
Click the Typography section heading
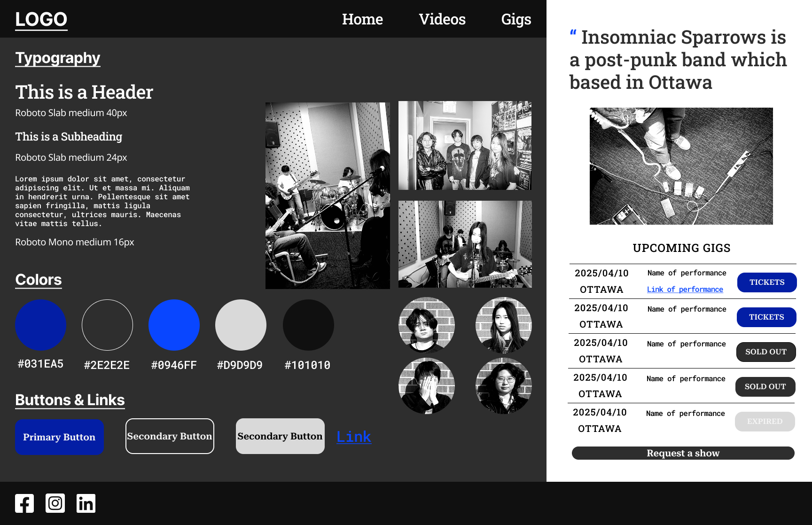coord(58,58)
